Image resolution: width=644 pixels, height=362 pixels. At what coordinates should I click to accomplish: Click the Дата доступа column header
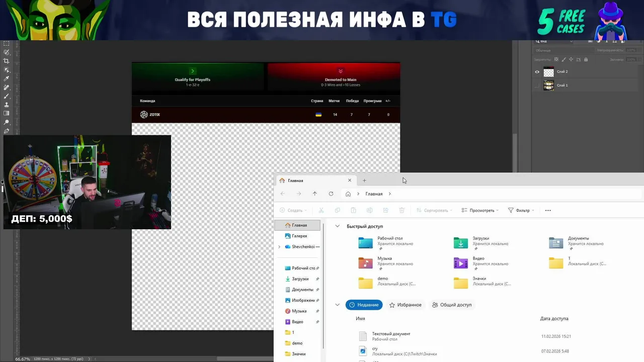point(554,319)
